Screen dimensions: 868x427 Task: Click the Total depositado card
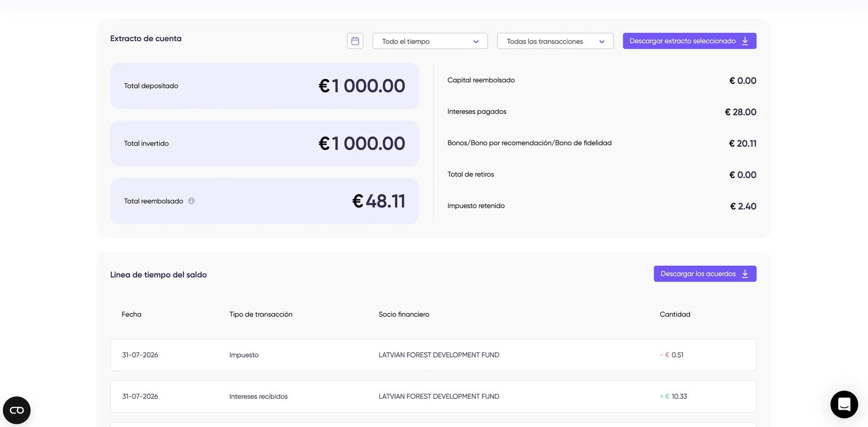pos(265,86)
